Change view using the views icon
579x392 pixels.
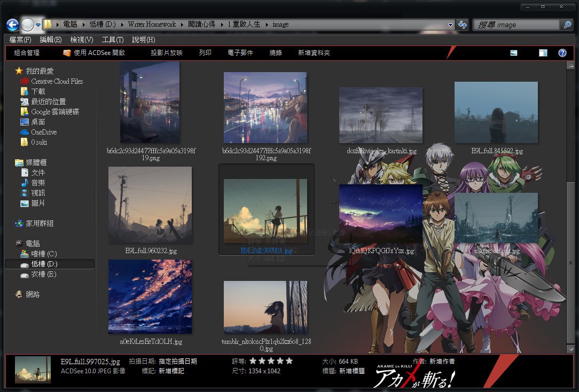(x=514, y=53)
